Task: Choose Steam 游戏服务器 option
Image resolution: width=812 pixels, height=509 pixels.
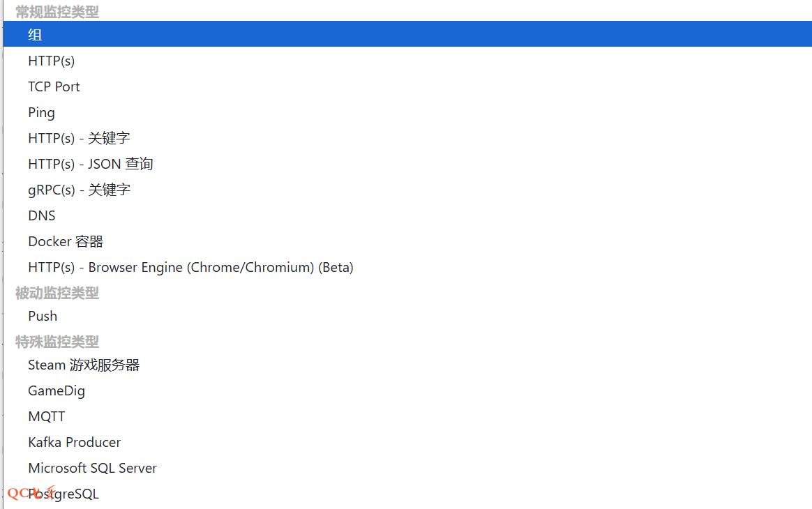Action: [x=84, y=365]
